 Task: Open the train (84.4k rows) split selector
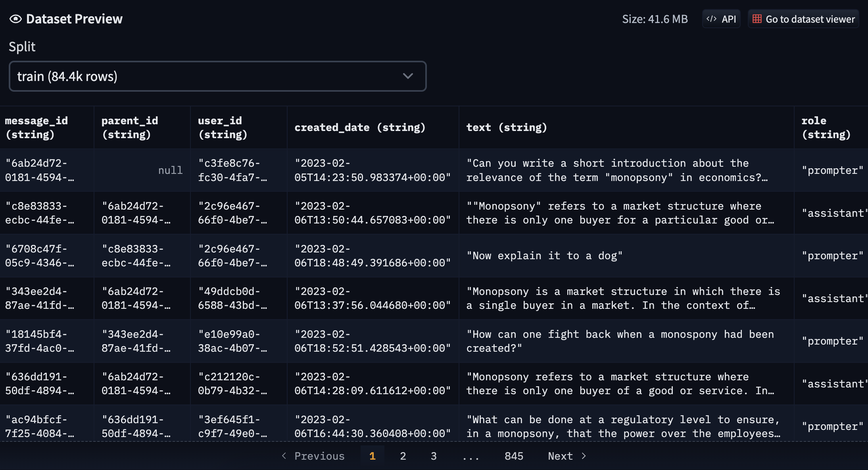tap(217, 76)
